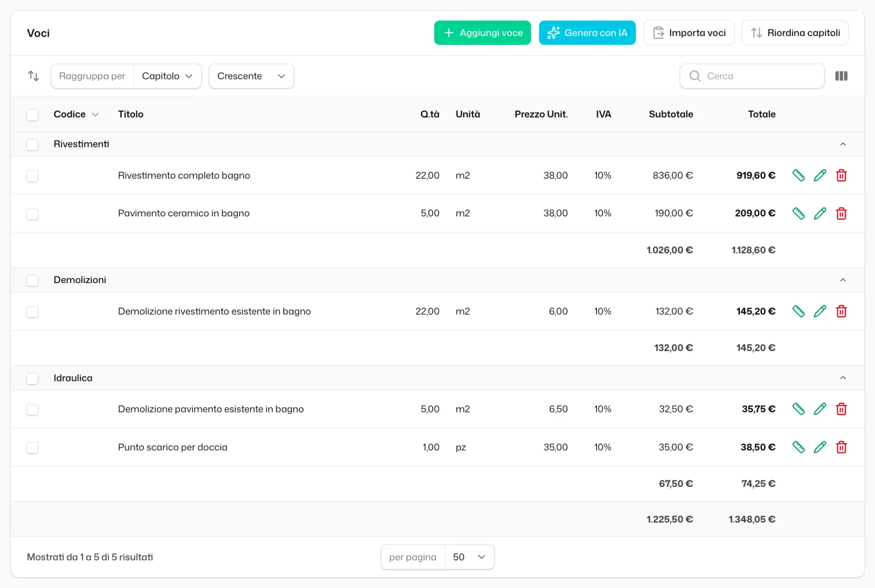
Task: Open the column visibility icon
Action: tap(841, 76)
